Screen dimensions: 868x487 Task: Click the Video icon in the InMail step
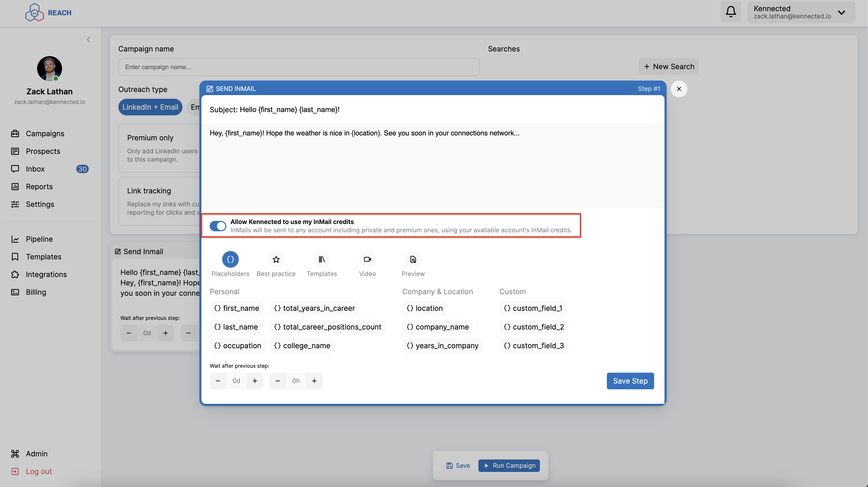click(x=367, y=259)
